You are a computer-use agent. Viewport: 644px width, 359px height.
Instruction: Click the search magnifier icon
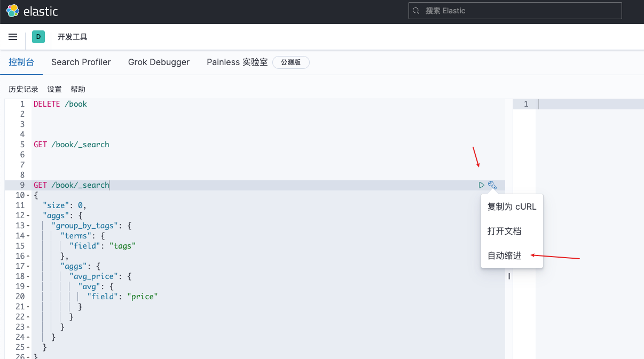(417, 11)
